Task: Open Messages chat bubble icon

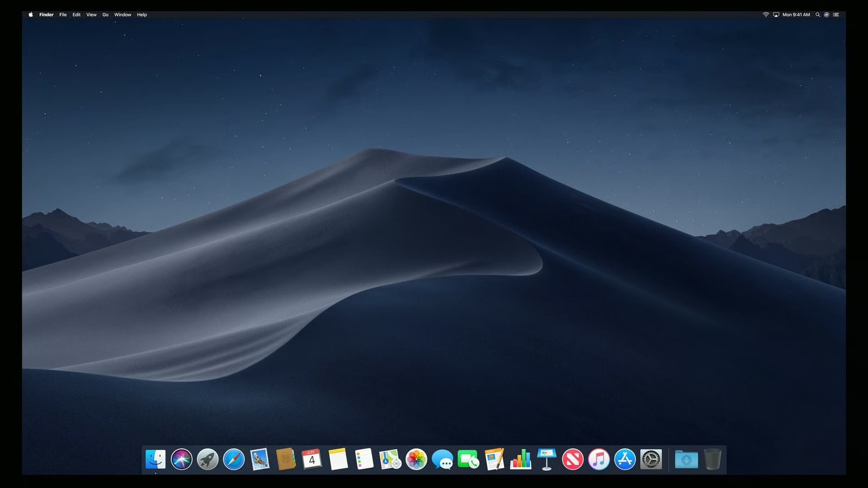Action: click(443, 460)
